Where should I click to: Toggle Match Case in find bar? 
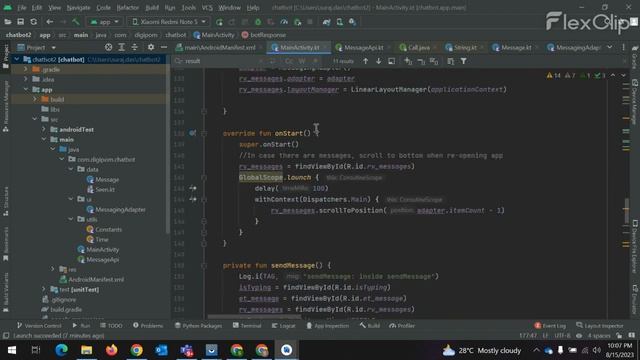pos(289,61)
